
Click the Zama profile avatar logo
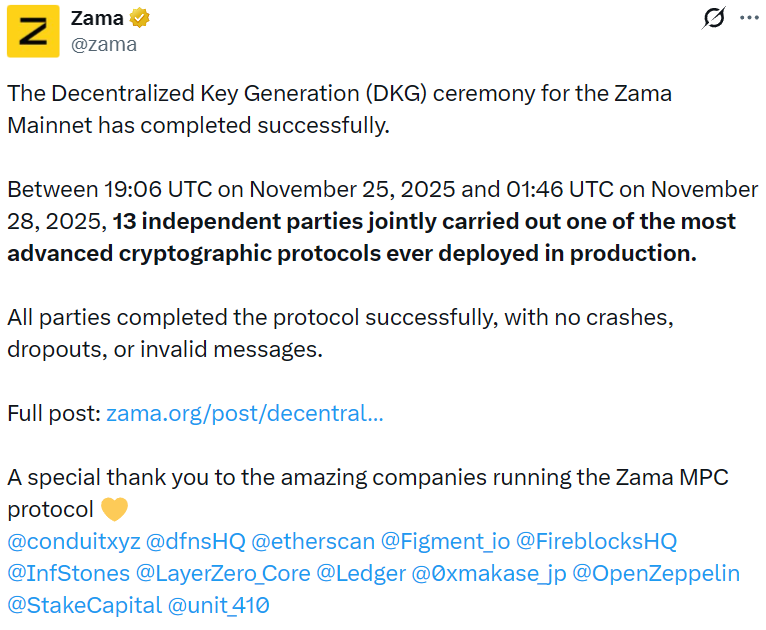33,31
